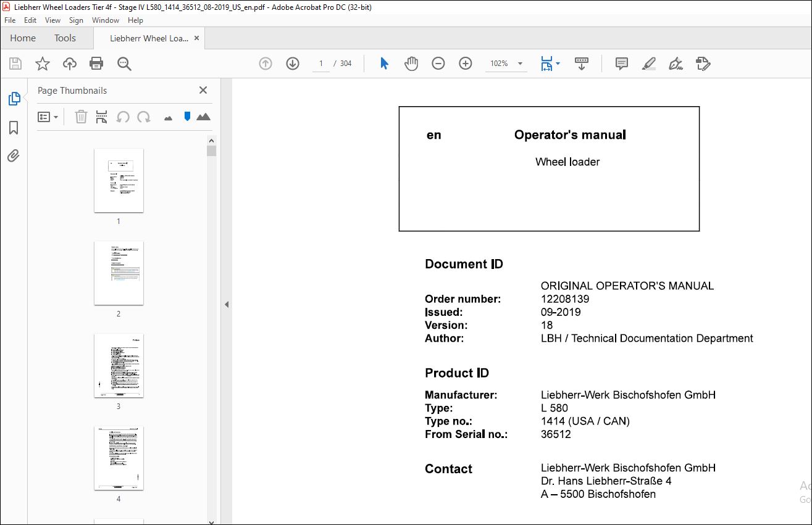
Task: Open fit page options tool
Action: 550,64
